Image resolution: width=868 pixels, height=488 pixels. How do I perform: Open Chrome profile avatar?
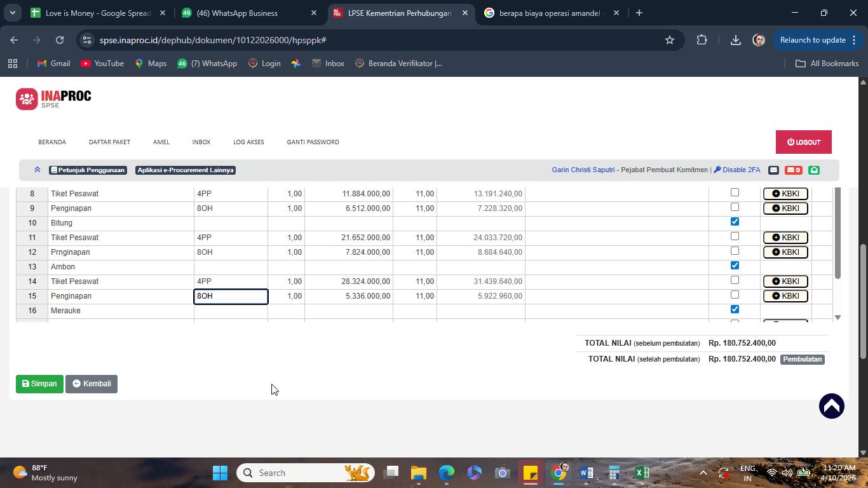[758, 40]
